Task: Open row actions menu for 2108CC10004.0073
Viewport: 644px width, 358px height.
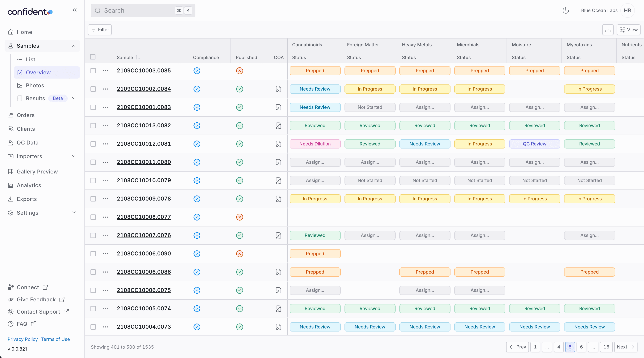Action: pos(105,327)
